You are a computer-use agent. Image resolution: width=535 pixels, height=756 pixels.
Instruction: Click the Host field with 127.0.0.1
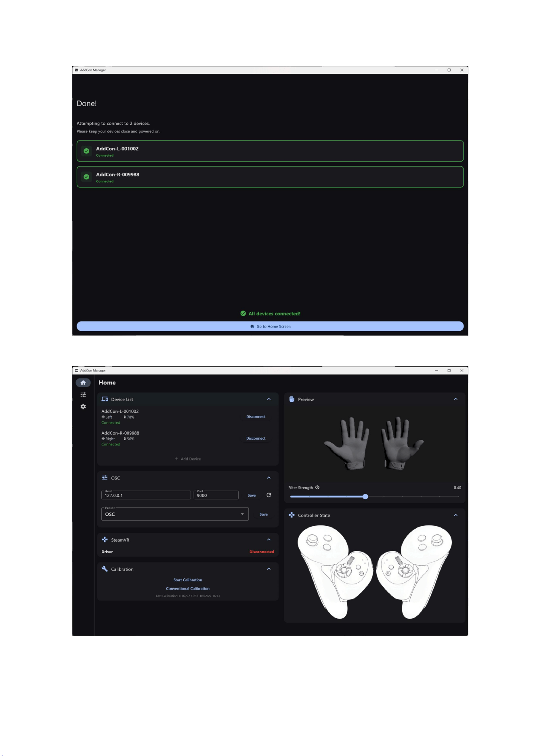[146, 495]
